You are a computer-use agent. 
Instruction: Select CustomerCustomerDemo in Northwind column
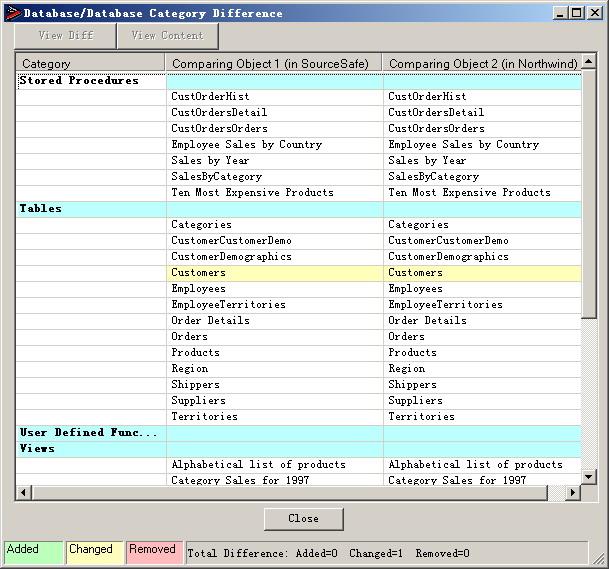point(482,240)
